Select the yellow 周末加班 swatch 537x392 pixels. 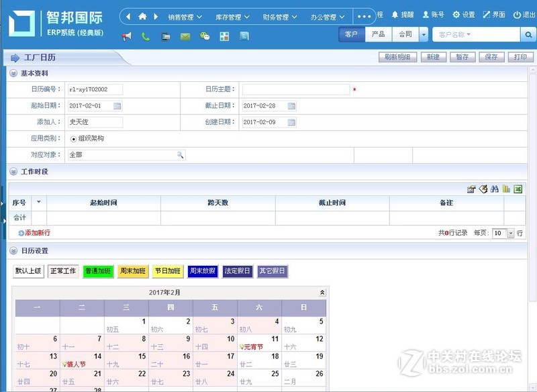click(133, 271)
